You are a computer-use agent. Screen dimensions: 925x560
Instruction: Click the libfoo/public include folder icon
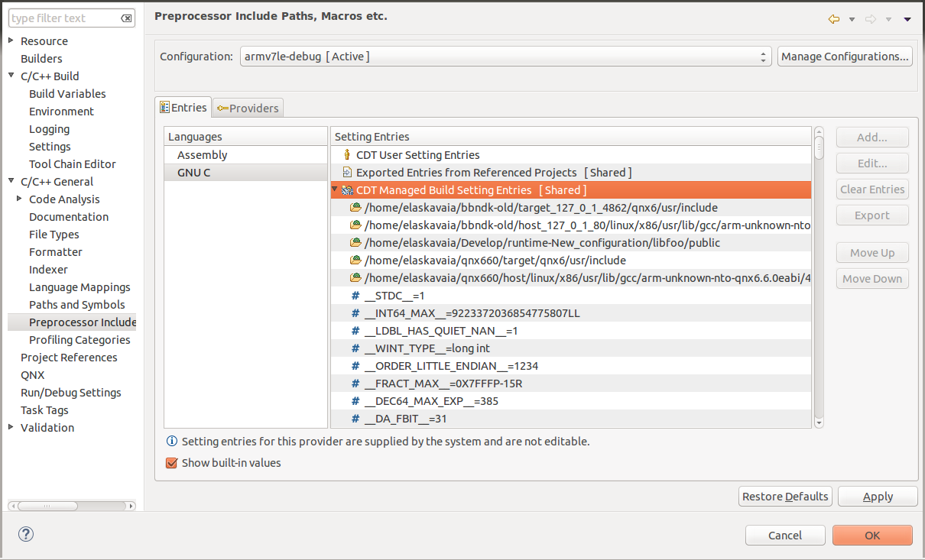click(355, 243)
